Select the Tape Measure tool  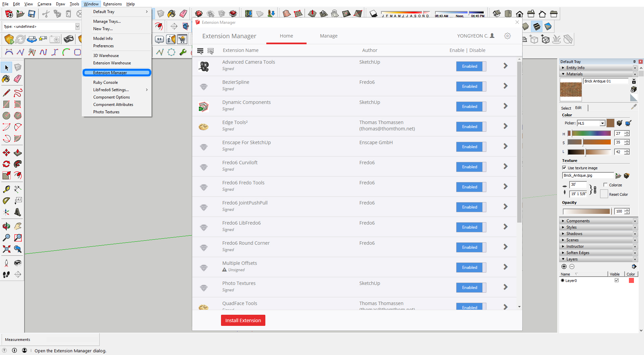click(6, 189)
